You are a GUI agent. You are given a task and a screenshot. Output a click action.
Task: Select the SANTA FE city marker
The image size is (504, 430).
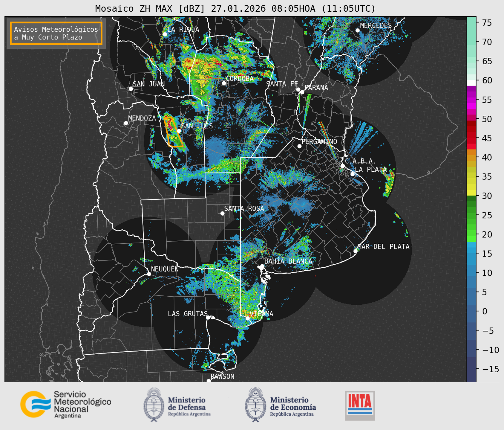[298, 89]
